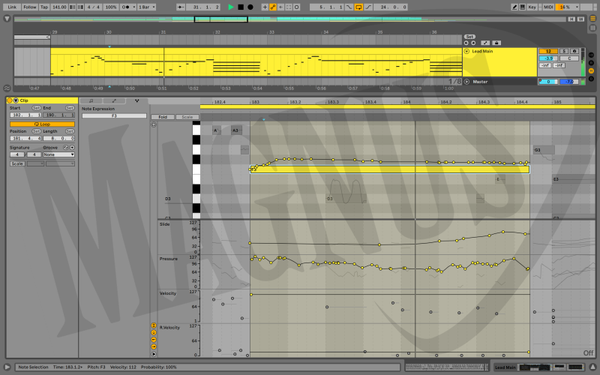The width and height of the screenshot is (600, 375).
Task: Click the Master volume slider showing 0
Action: [548, 82]
